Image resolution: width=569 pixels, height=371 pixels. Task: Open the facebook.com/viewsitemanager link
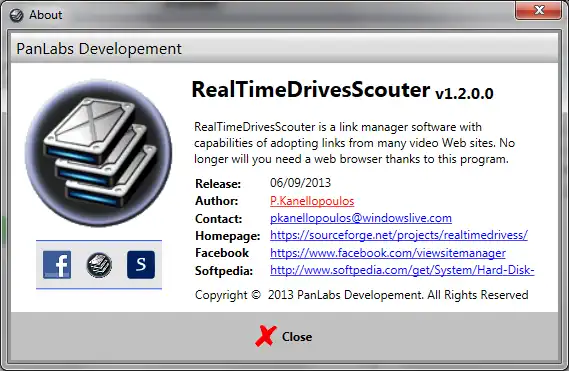[x=388, y=253]
